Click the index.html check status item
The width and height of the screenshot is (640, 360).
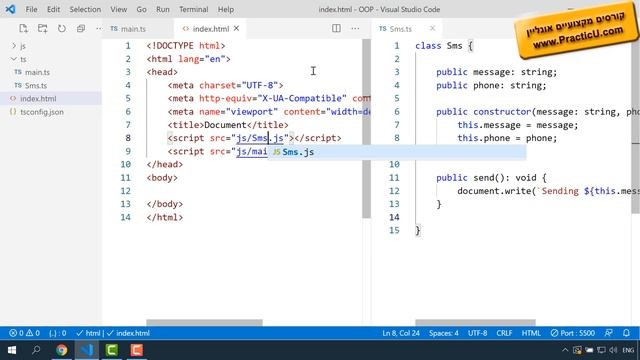[129, 333]
